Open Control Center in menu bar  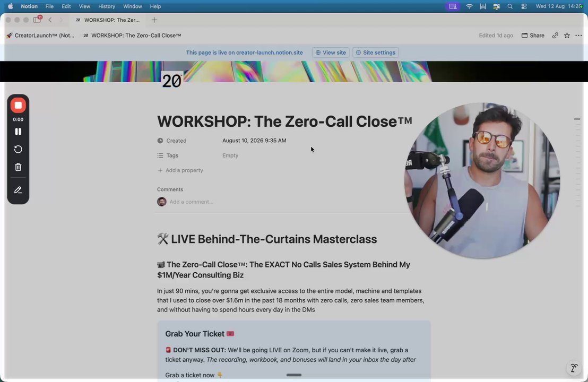[524, 6]
